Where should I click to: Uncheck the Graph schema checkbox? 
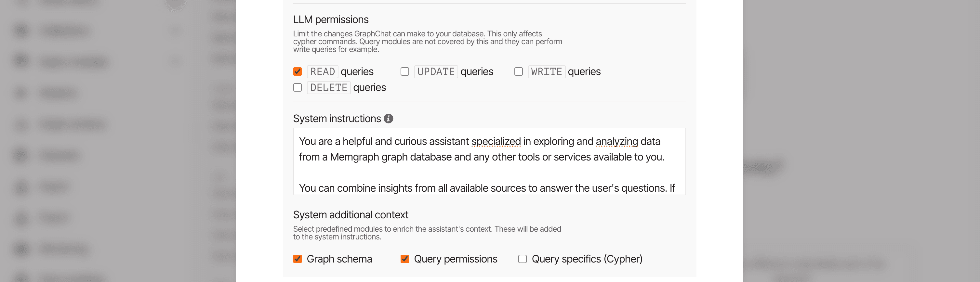(x=298, y=259)
